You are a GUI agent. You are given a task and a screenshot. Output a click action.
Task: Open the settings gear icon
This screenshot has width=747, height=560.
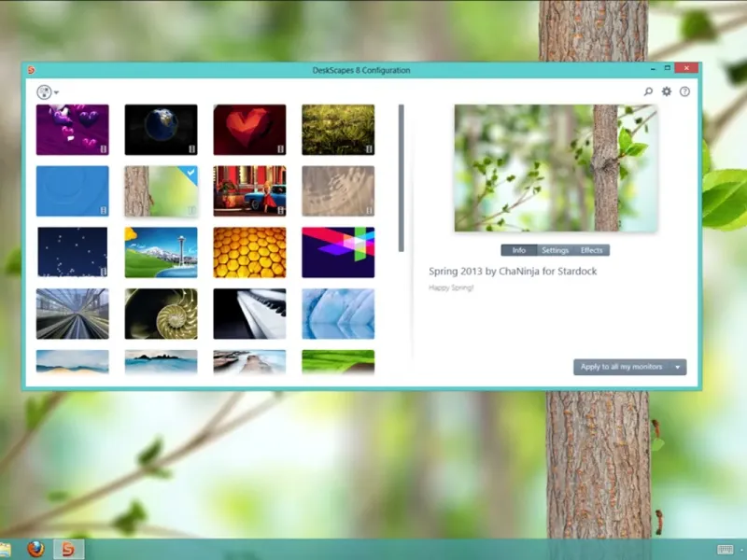click(667, 91)
